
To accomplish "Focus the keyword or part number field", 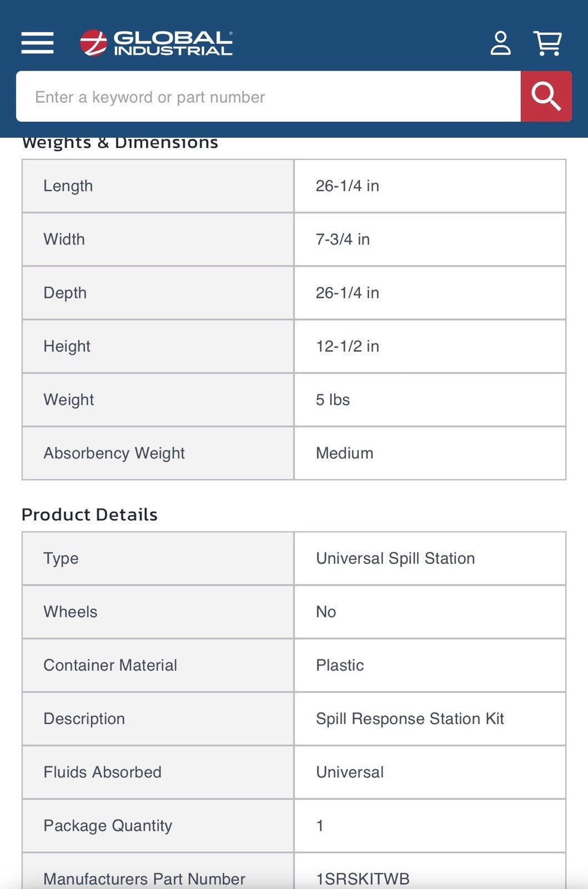I will coord(268,96).
